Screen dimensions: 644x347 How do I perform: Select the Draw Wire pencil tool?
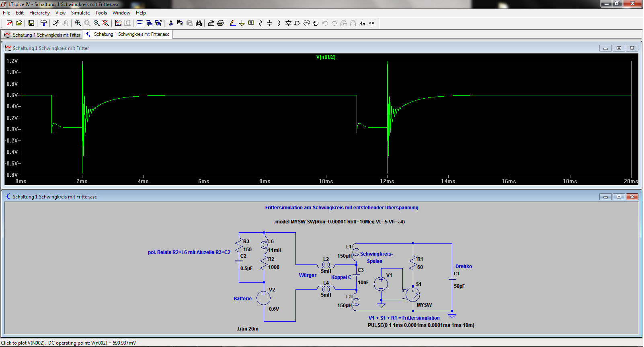tap(232, 23)
